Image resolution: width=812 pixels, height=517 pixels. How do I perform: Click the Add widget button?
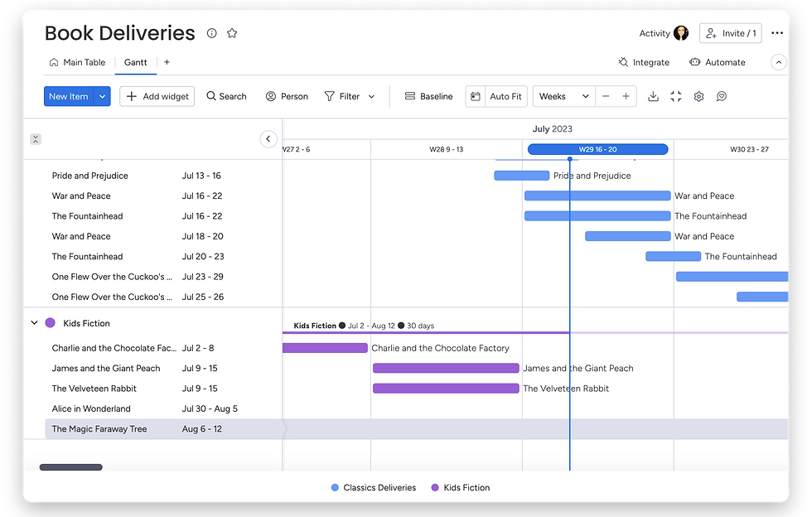coord(157,96)
